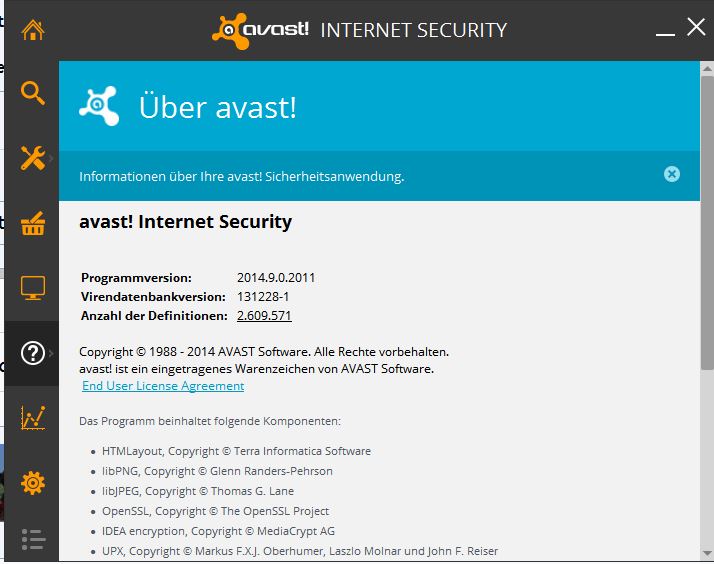Click the definitions count 2.609.571

(264, 316)
